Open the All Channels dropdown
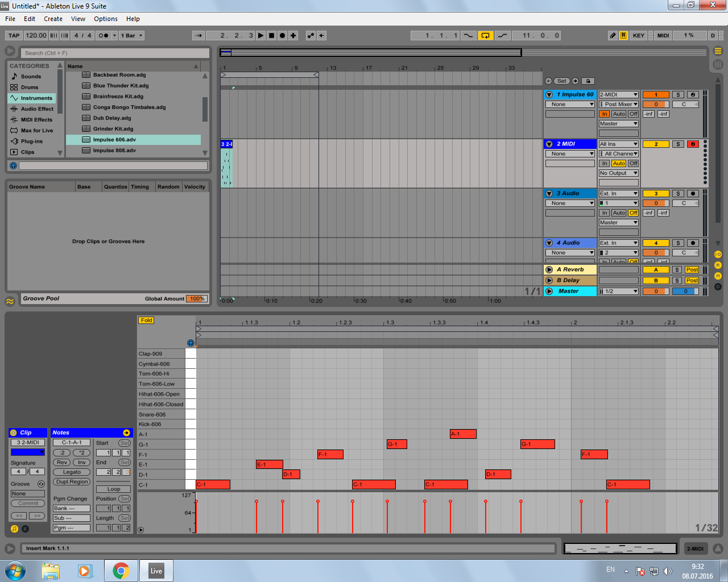Screen dimensions: 728x582 click(x=618, y=154)
